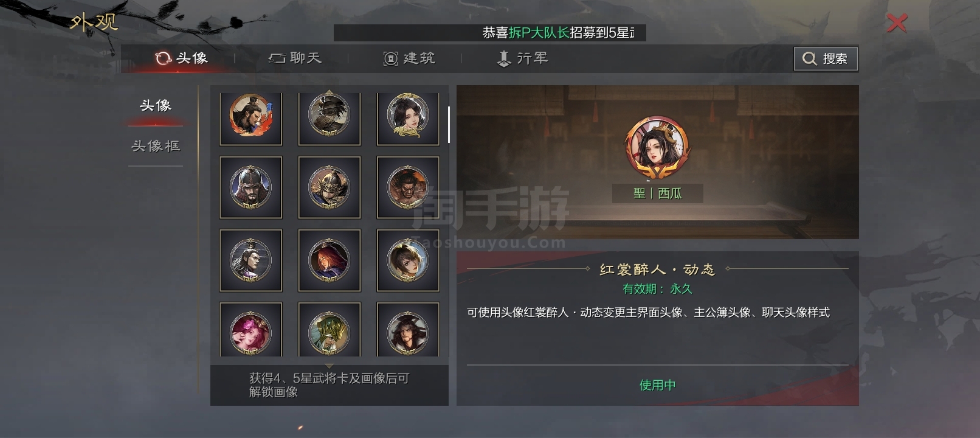Switch to the 建筑 tab
Screen dimensions: 980x438
point(409,58)
